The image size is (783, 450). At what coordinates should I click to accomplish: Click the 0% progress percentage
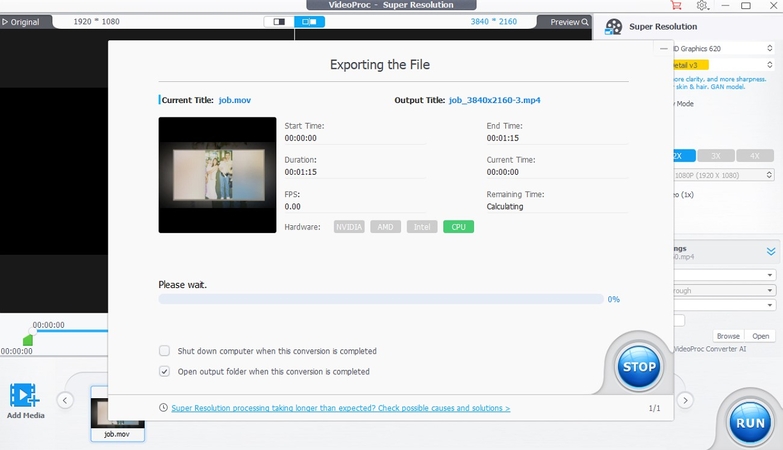click(x=614, y=299)
